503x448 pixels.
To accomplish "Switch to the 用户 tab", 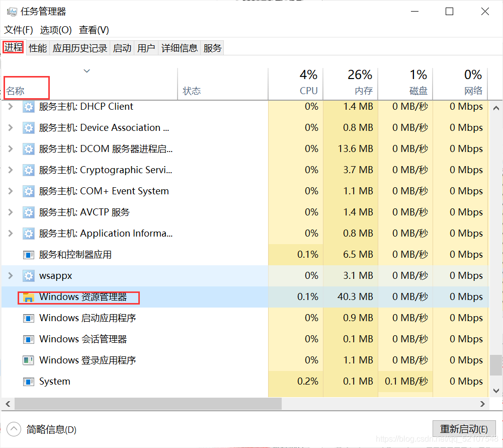I will (x=146, y=48).
